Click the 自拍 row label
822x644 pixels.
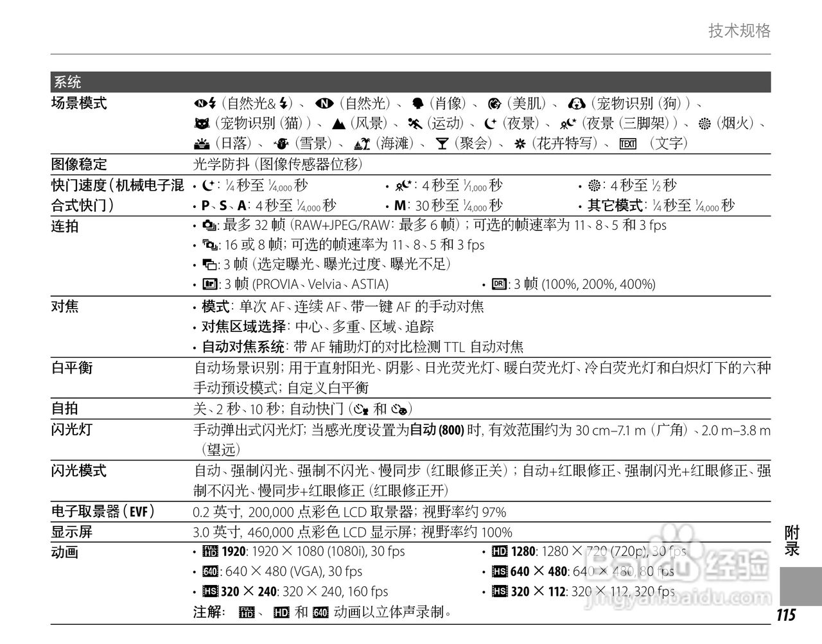tap(65, 409)
